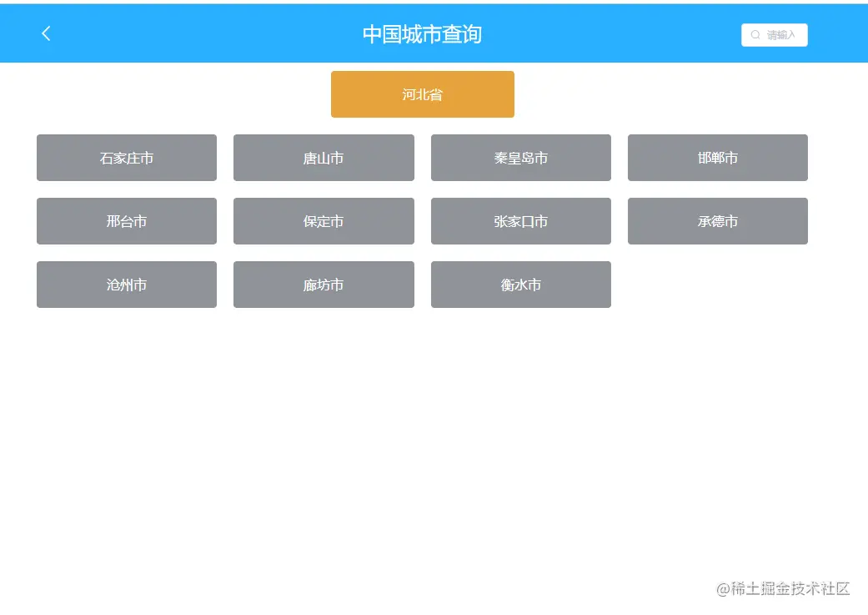Screen dimensions: 868x615
Task: Select 秦皇岛市 city button
Action: [x=521, y=158]
